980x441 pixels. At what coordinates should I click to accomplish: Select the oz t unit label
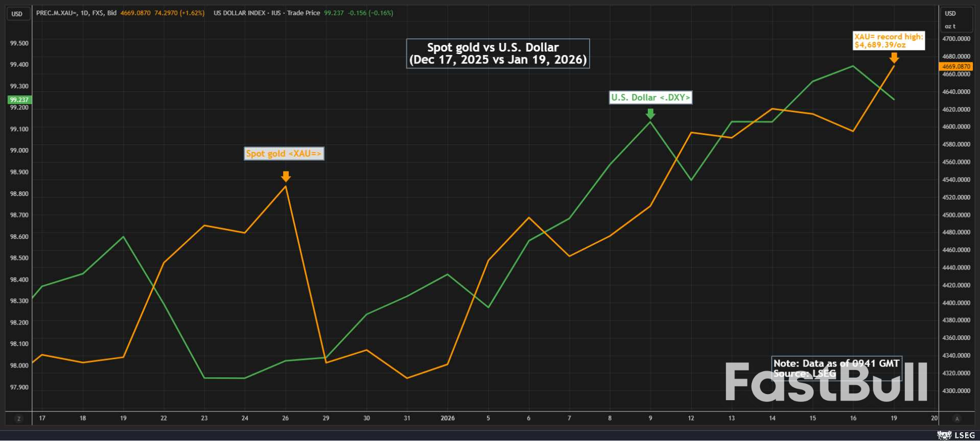point(950,26)
